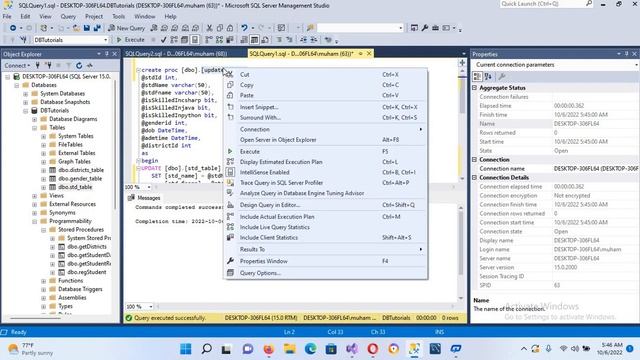Open the weather widget 77°F
The height and width of the screenshot is (360, 640).
(30, 349)
